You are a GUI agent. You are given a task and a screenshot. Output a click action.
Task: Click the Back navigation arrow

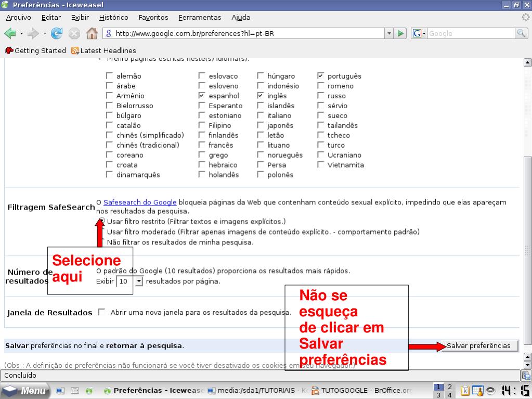(10, 33)
